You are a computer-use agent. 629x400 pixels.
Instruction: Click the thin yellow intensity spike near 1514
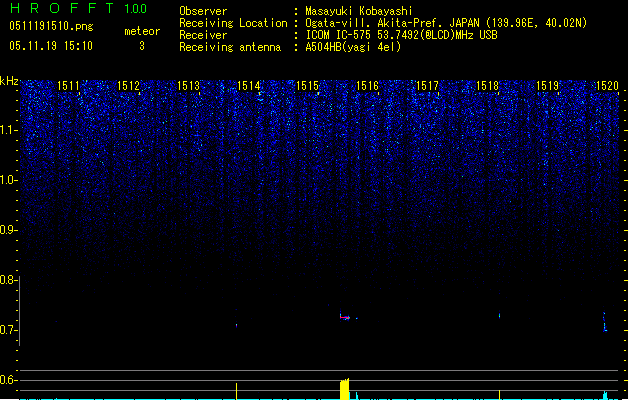click(x=236, y=391)
